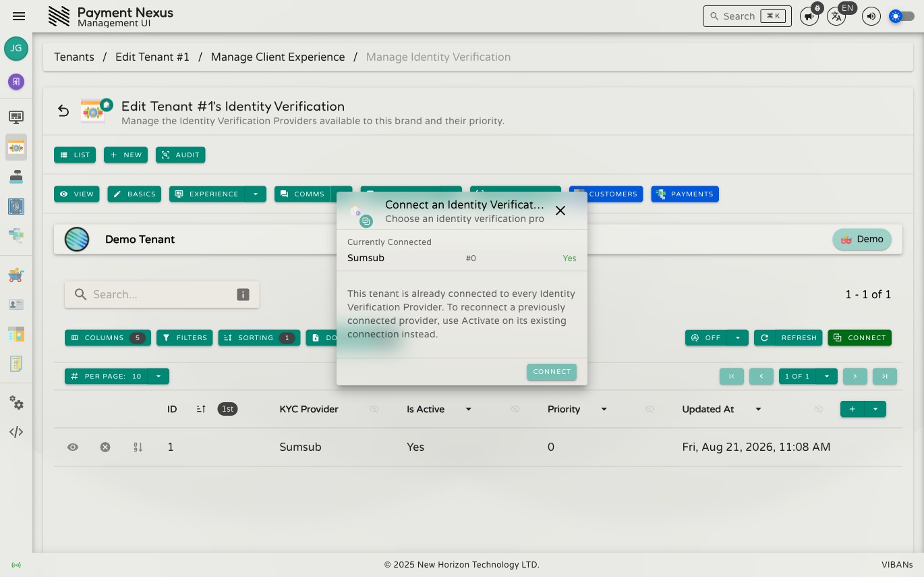Click the Refresh button
Viewport: 924px width, 577px height.
(788, 337)
